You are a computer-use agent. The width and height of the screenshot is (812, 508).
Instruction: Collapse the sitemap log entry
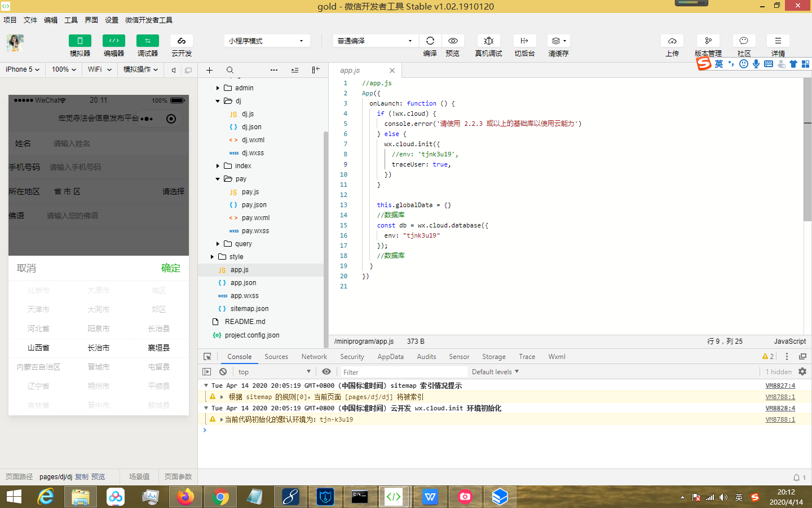click(206, 386)
